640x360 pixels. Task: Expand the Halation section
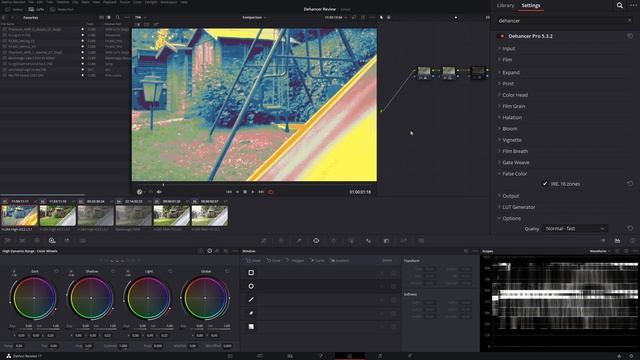[512, 118]
